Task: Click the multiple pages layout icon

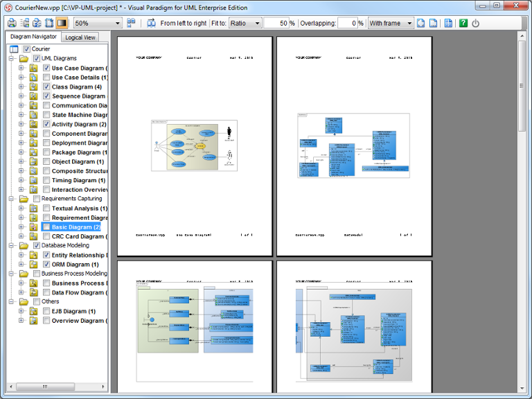Action: [131, 23]
